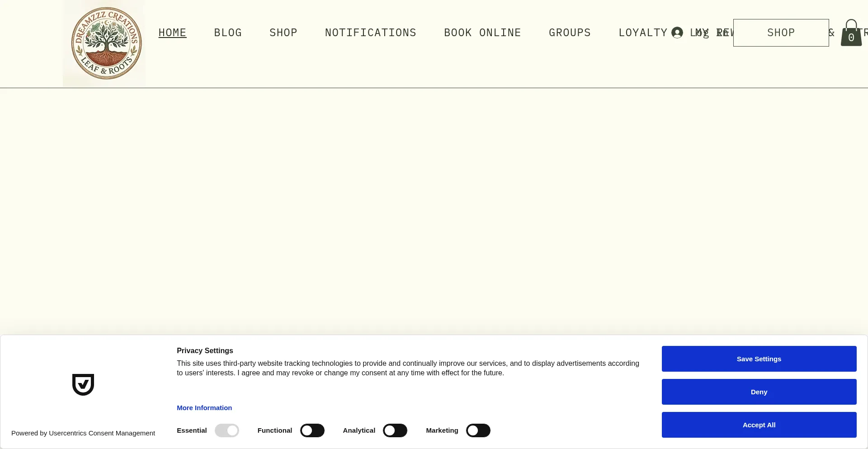Go to BOOK ONLINE
The width and height of the screenshot is (868, 449).
(482, 33)
